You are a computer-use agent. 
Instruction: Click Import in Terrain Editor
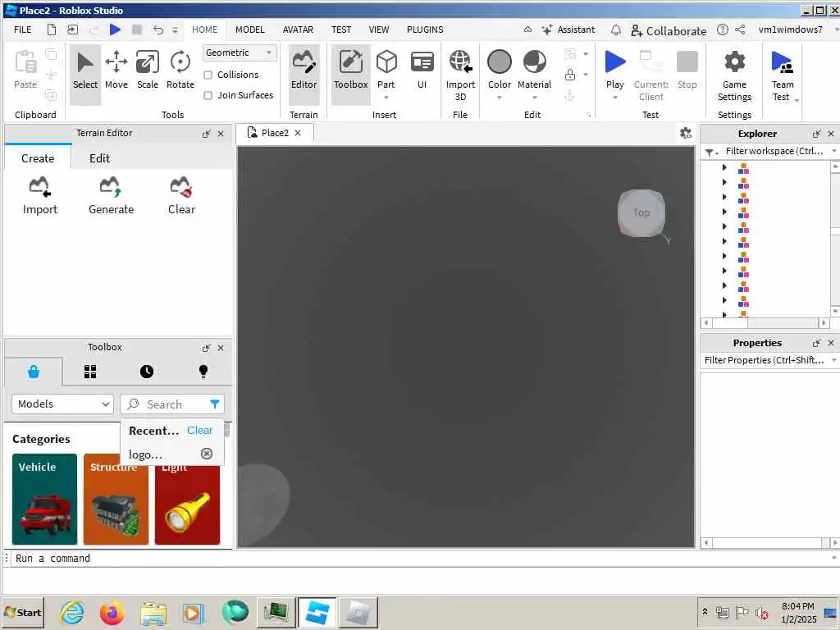tap(40, 195)
